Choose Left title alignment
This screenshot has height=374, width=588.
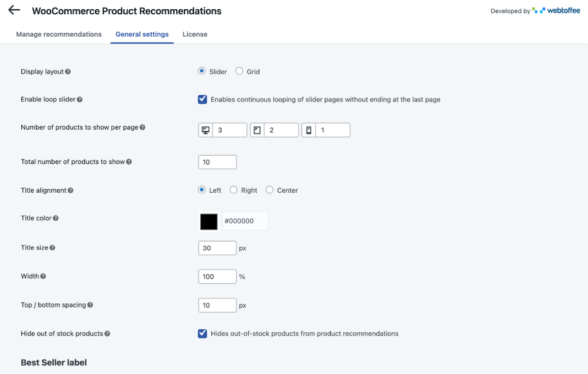[x=202, y=190]
